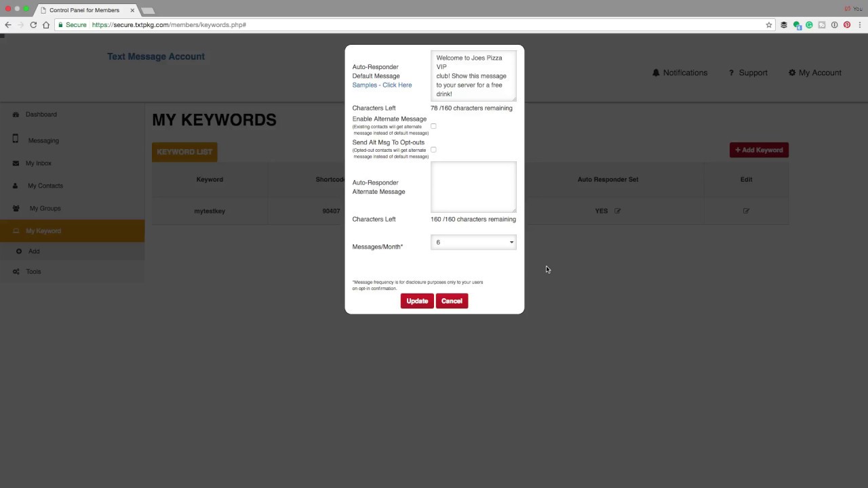This screenshot has width=868, height=488.
Task: Click the browser address bar URL
Action: [x=169, y=25]
